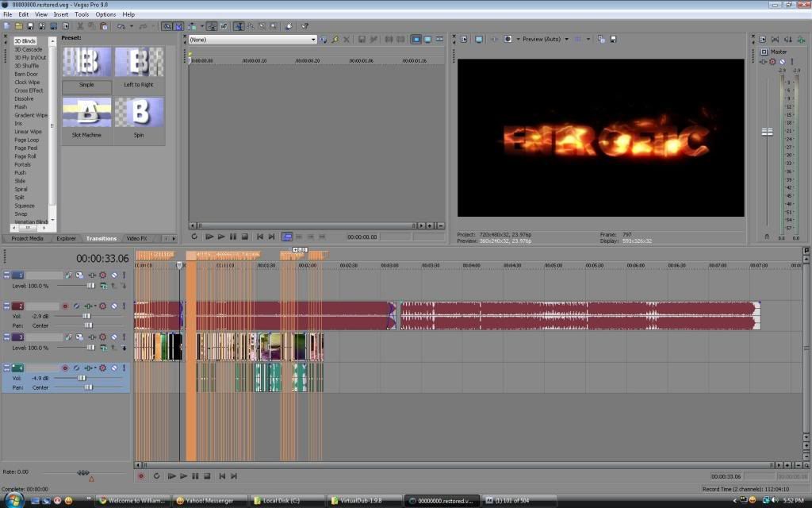Click the Open project folder icon
This screenshot has height=508, width=812.
(x=17, y=25)
